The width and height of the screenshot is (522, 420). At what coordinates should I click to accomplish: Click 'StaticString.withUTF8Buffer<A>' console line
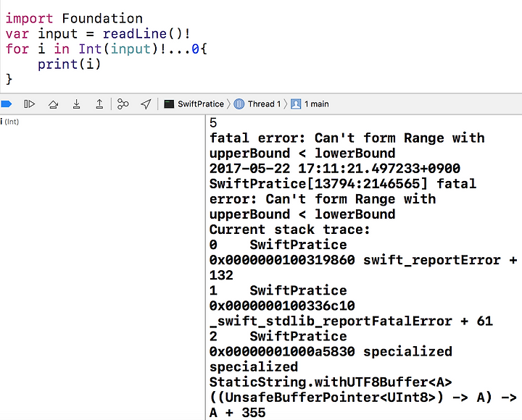click(x=331, y=382)
